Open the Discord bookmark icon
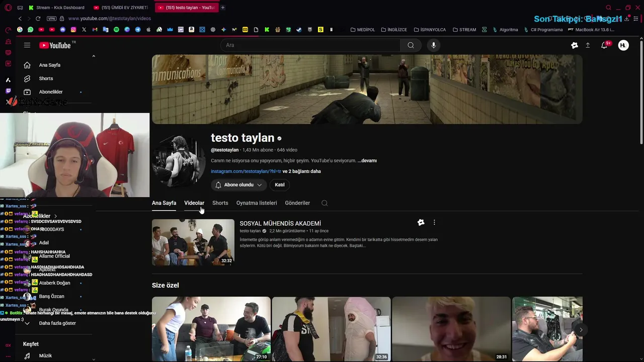Screen dimensions: 644x362 pyautogui.click(x=62, y=30)
